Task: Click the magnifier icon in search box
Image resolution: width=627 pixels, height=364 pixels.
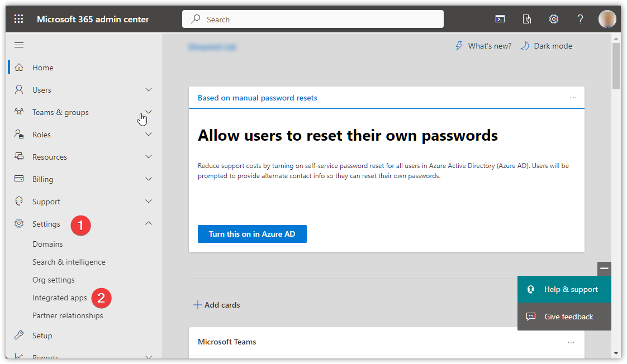Action: 196,19
